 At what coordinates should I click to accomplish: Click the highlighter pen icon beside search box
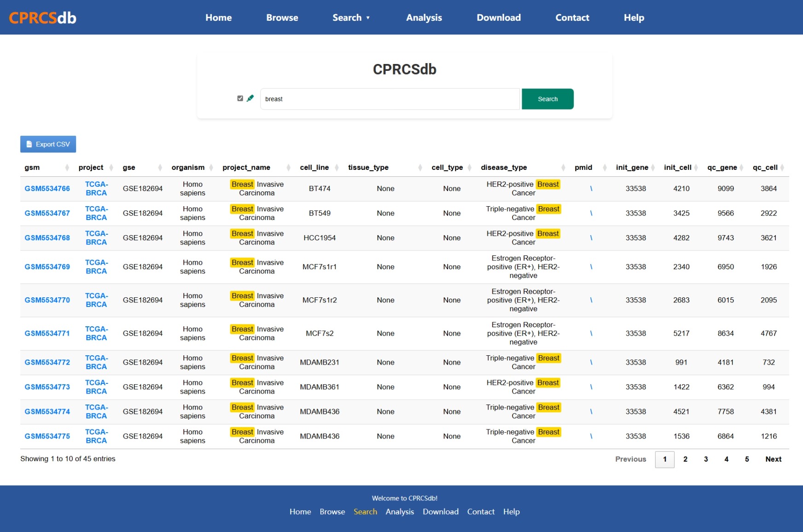point(250,98)
